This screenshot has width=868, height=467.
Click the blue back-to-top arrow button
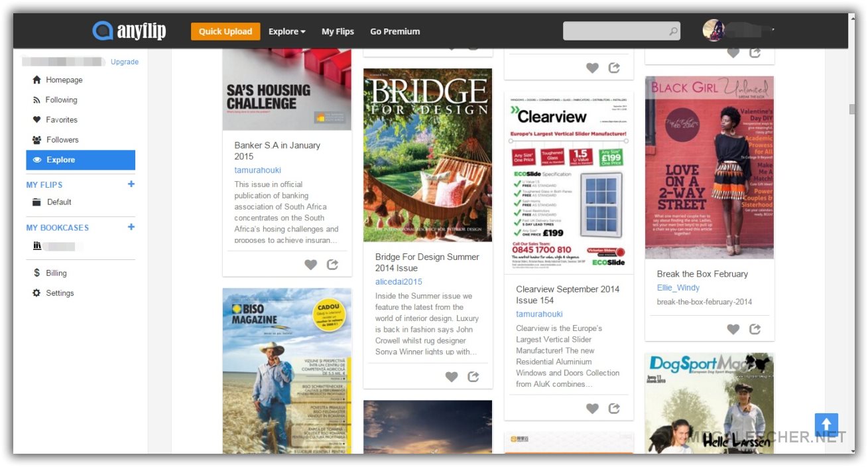point(827,425)
